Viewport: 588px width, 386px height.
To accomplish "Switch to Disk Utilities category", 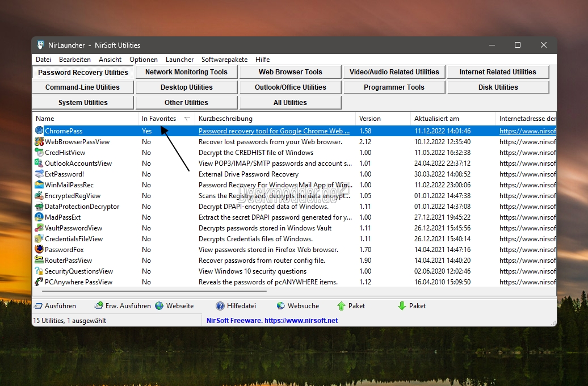I will (x=498, y=87).
